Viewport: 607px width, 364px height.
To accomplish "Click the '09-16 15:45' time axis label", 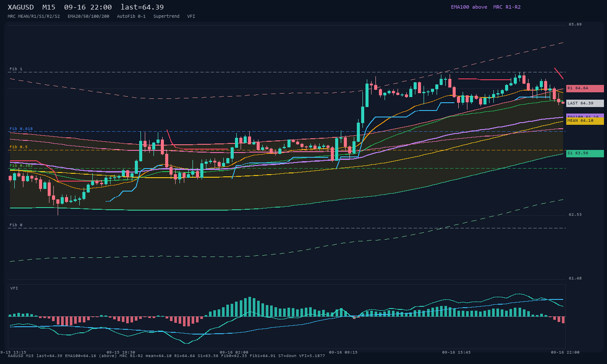I will (x=456, y=352).
